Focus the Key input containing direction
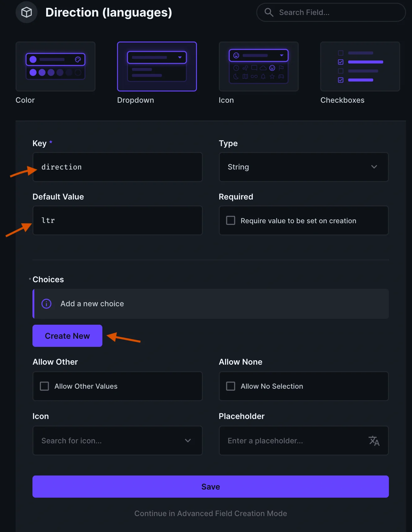This screenshot has height=532, width=412. click(x=117, y=167)
